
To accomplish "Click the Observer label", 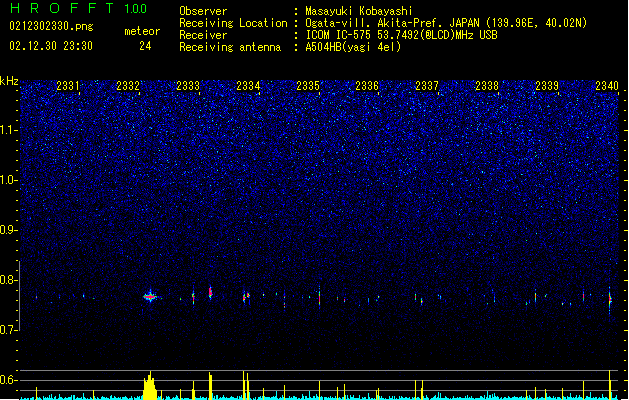I will coord(203,11).
